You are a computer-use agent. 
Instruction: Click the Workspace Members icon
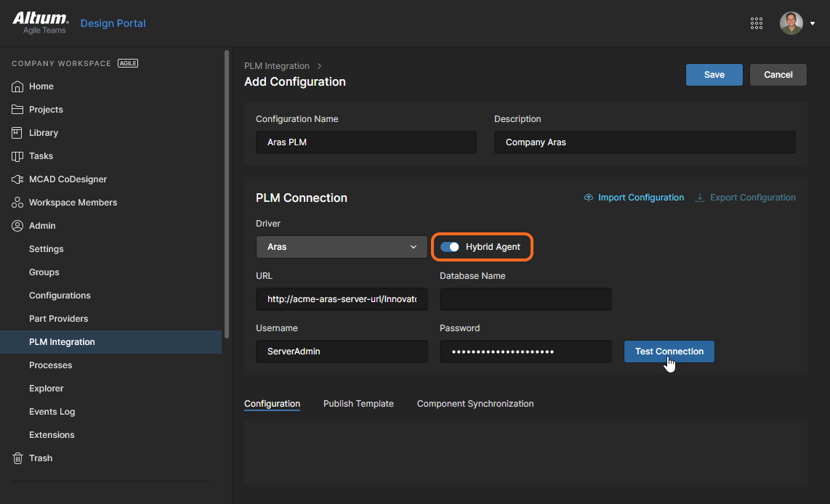tap(17, 203)
